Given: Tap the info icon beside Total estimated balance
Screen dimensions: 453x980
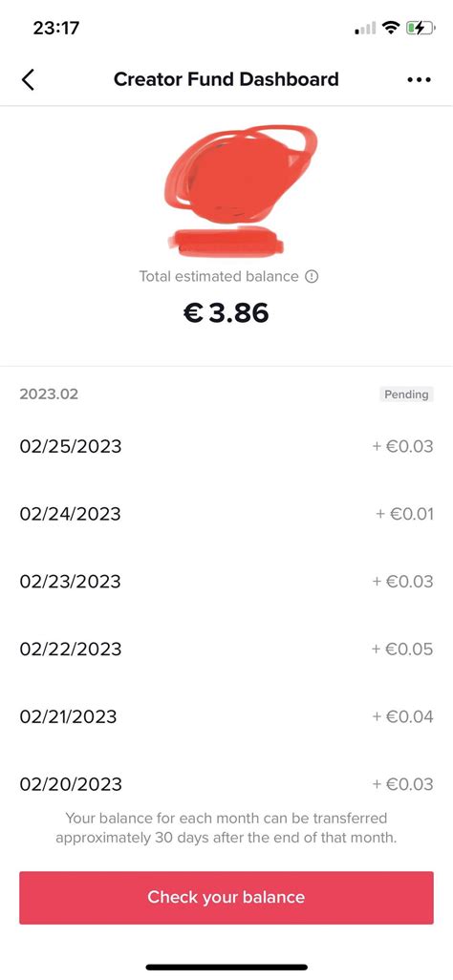Looking at the screenshot, I should [312, 276].
